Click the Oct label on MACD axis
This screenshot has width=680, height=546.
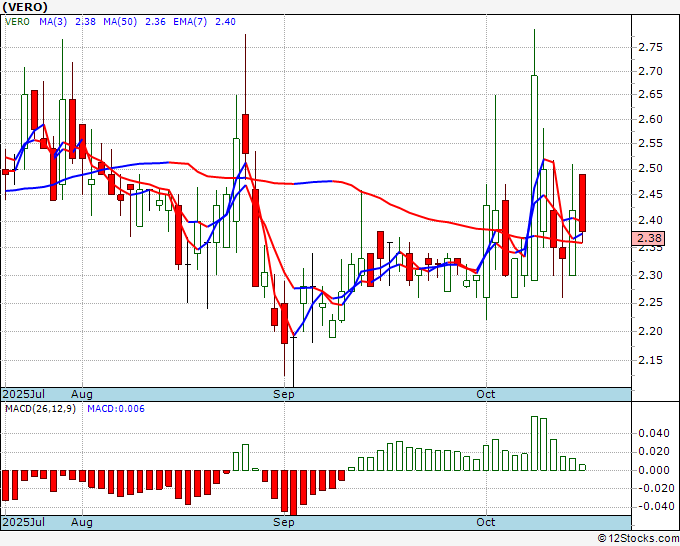click(x=486, y=522)
